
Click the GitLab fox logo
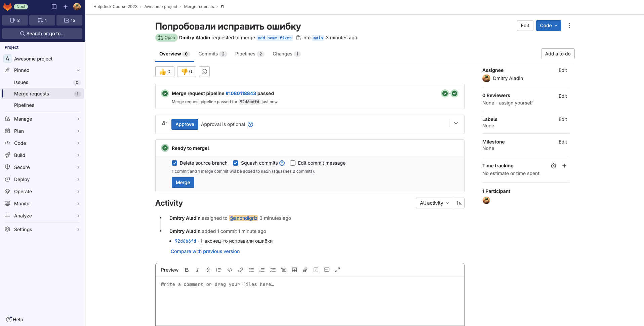pos(7,6)
